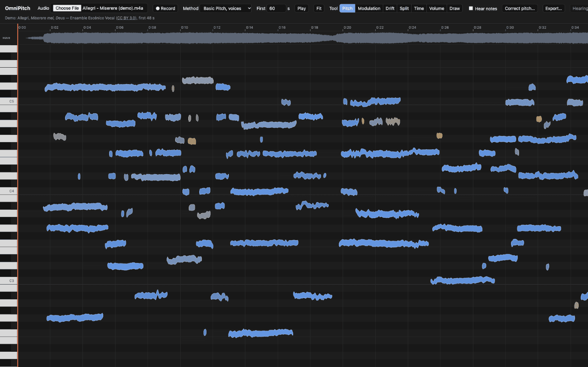Click the 0:10 mark on the time ruler
588x367 pixels.
184,27
